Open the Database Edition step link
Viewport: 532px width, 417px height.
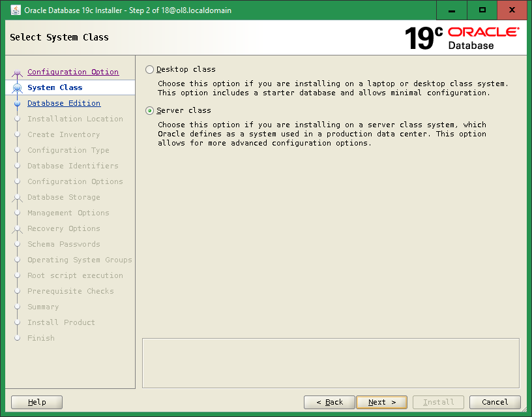(x=64, y=103)
